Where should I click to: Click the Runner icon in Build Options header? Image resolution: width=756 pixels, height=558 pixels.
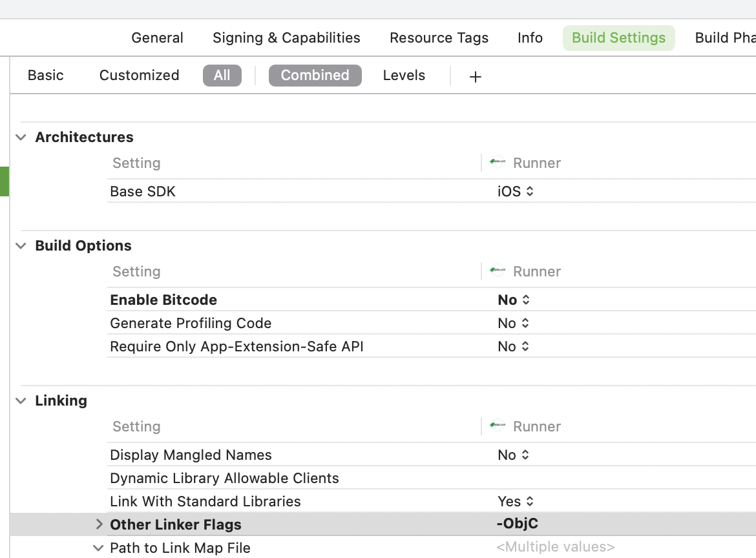pyautogui.click(x=498, y=271)
